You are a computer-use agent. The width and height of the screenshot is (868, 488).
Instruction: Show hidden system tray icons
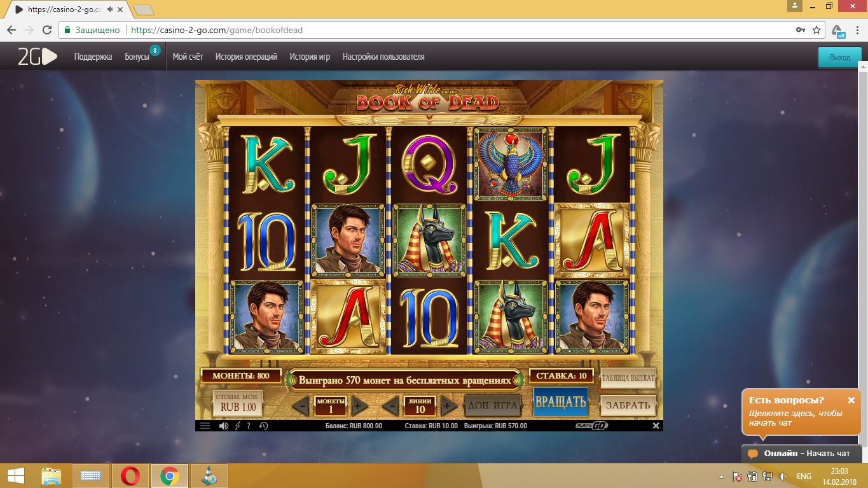721,477
